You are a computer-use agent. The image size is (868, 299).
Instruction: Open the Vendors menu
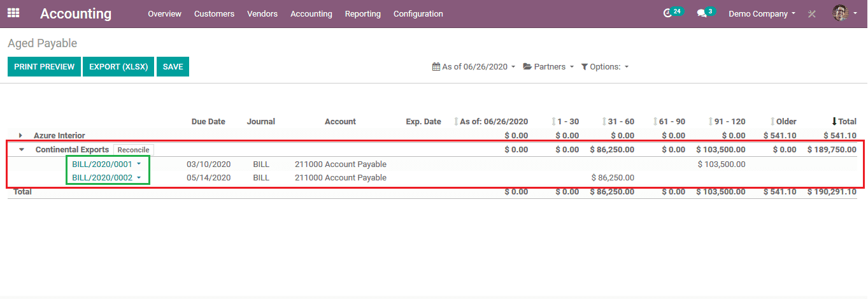point(262,13)
